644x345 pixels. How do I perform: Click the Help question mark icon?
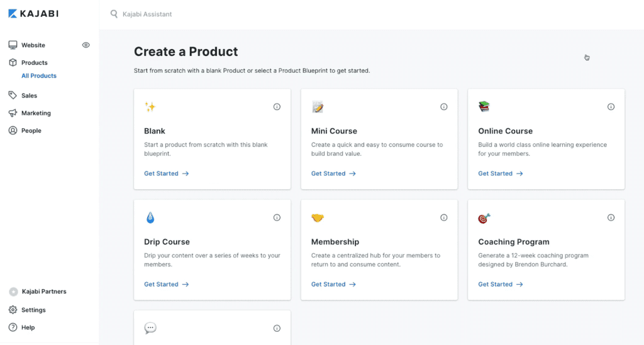[13, 327]
